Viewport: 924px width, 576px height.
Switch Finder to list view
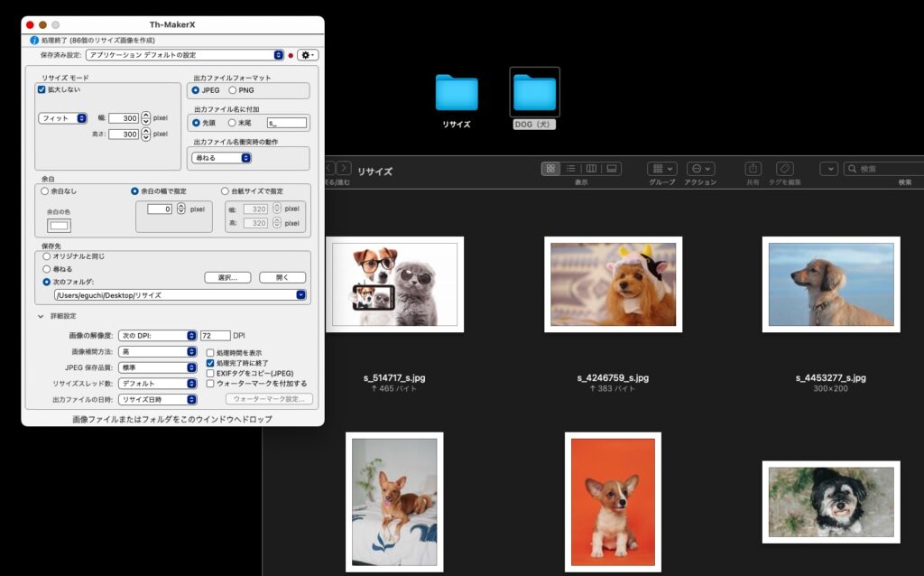coord(570,169)
